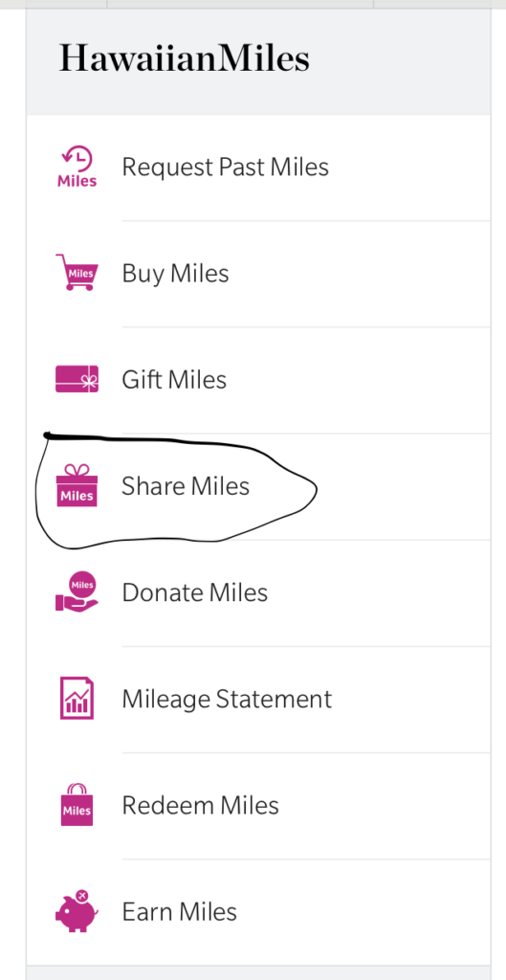
Task: Click the Miles label on shopping bag icon
Action: (77, 812)
